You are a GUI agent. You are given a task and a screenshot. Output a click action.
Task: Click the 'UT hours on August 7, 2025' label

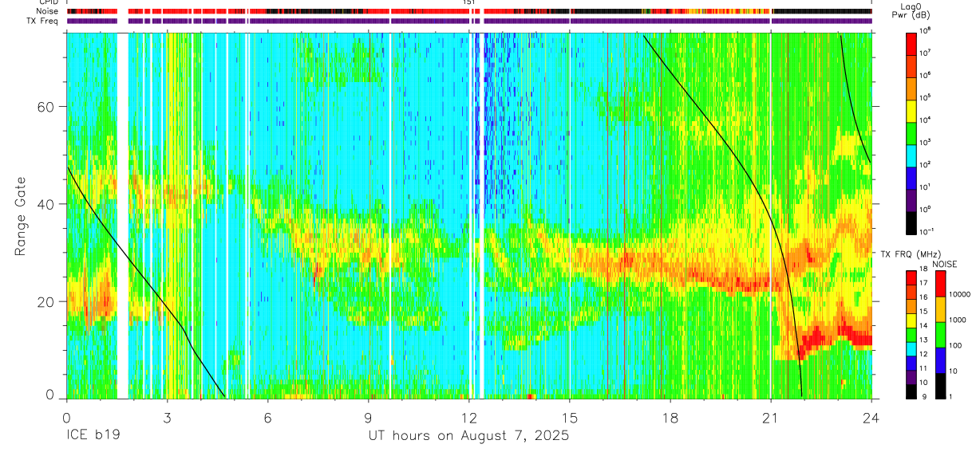click(x=468, y=436)
